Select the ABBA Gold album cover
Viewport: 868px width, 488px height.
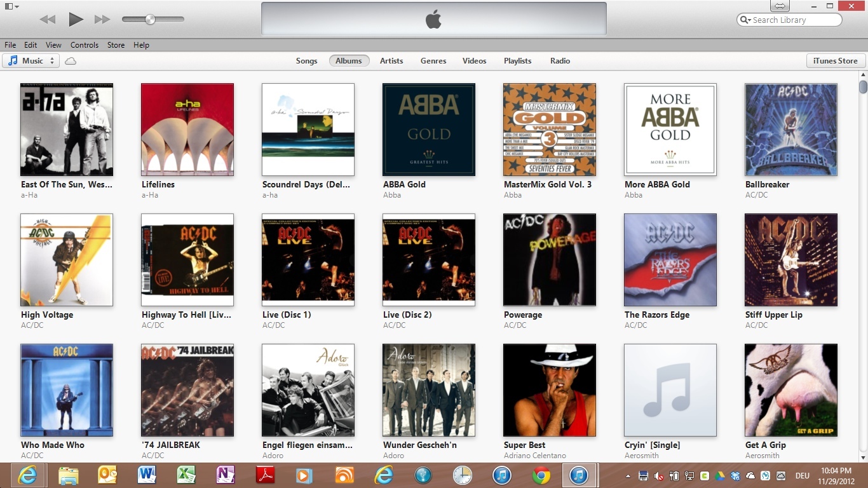point(429,130)
